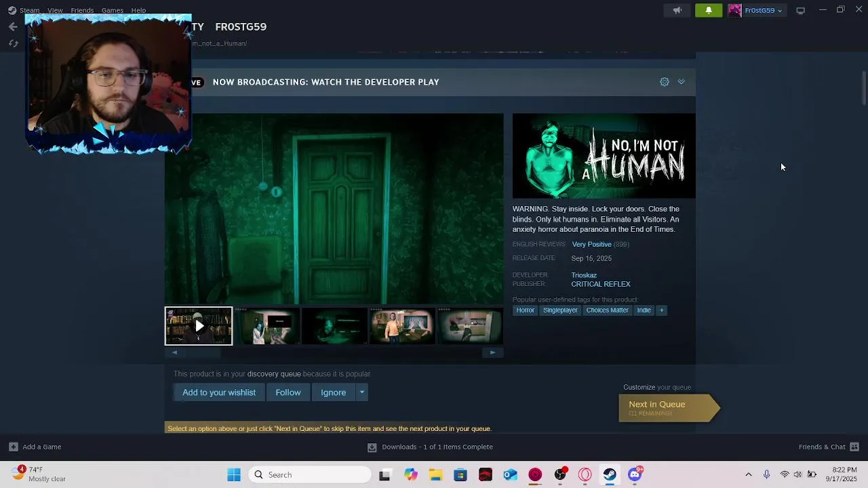Open the green notifications bell
868x488 pixels.
[709, 10]
